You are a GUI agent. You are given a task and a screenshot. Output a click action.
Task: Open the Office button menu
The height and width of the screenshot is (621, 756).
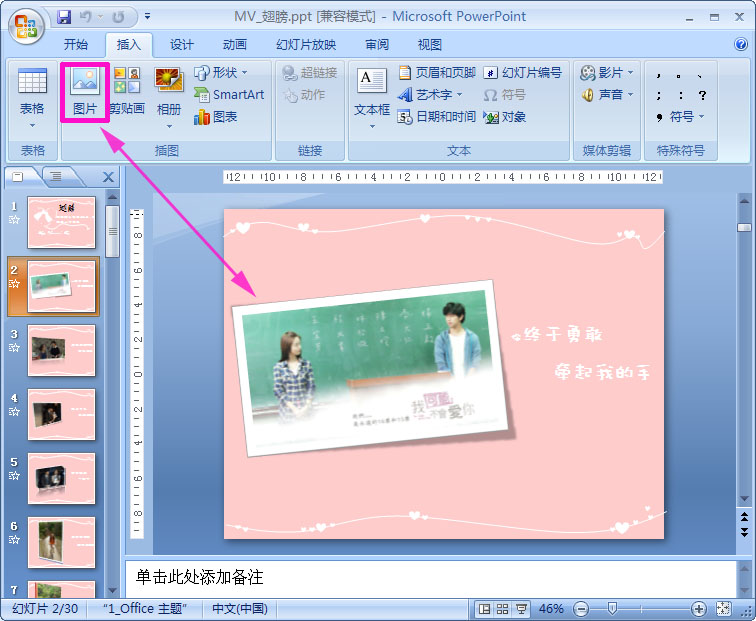pos(26,27)
